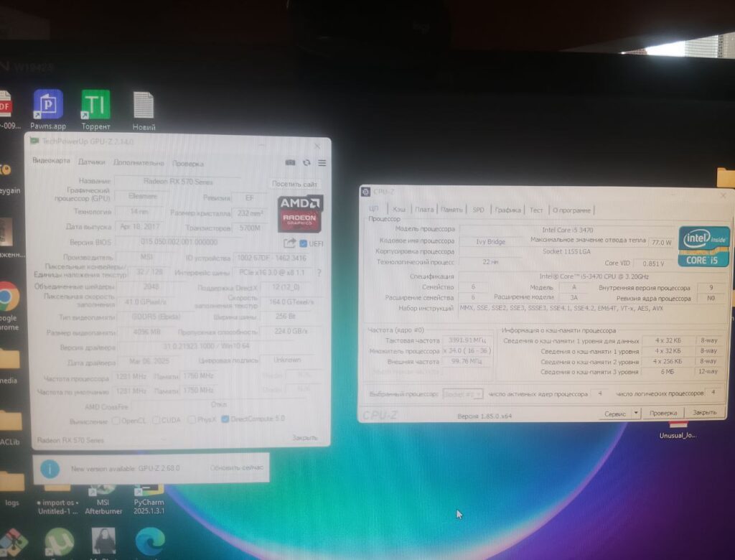Click Intel Core i5 logo in CPU-Z

(x=703, y=247)
